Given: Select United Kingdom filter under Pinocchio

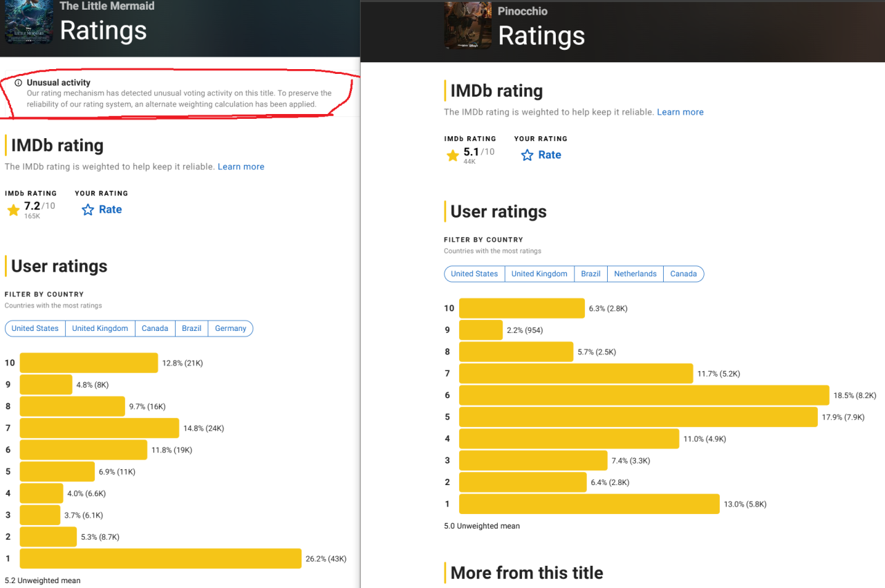Looking at the screenshot, I should pyautogui.click(x=539, y=274).
